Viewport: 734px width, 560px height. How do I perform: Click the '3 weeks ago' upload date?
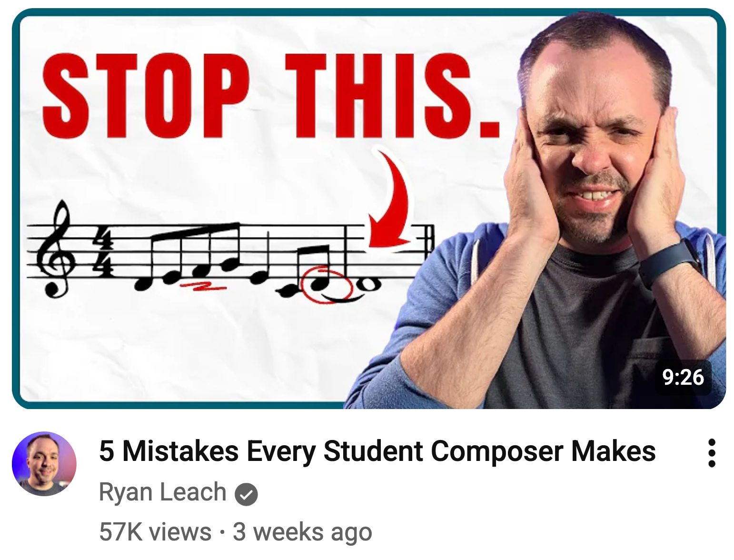[302, 532]
